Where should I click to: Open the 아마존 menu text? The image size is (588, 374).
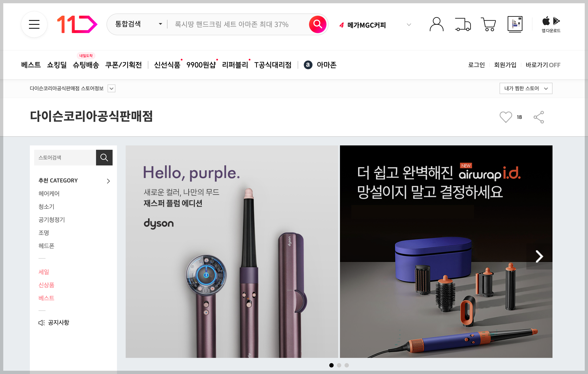click(x=326, y=65)
